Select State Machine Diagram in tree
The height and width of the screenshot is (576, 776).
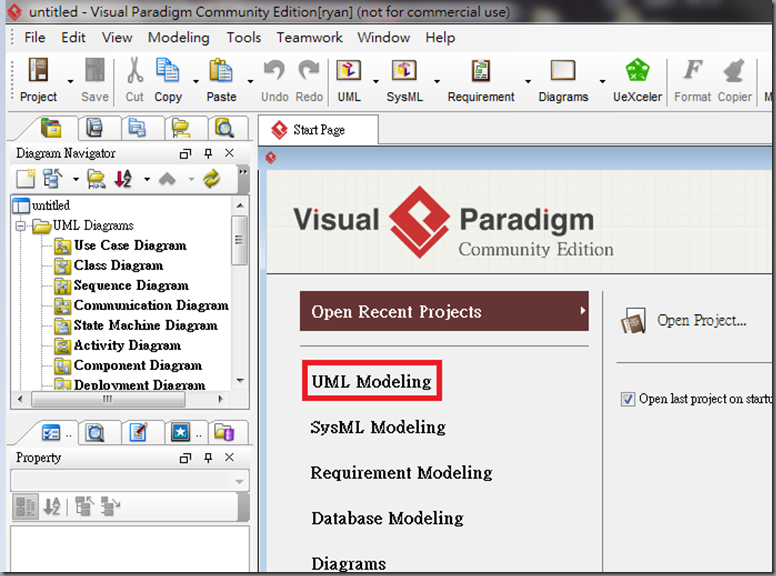(146, 325)
